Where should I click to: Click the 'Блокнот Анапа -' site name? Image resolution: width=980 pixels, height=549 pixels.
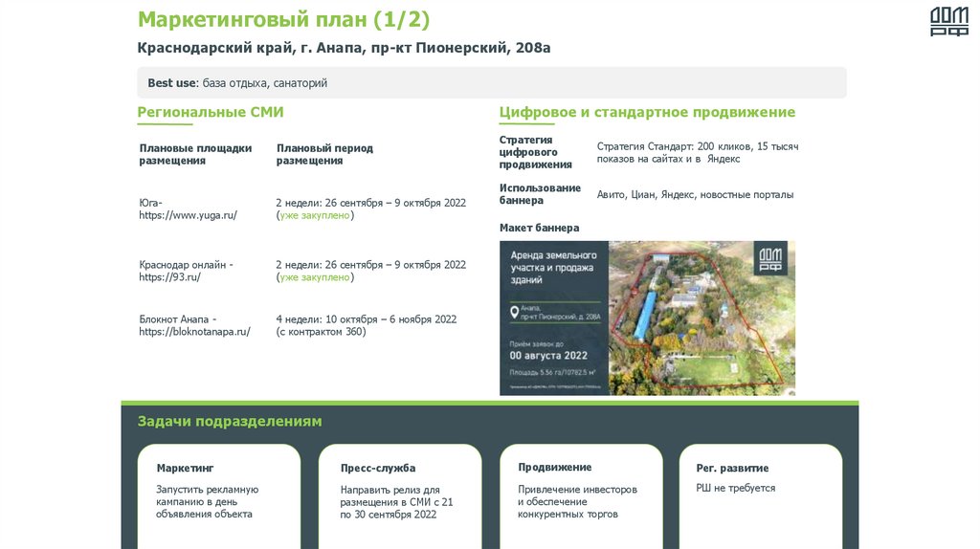click(x=177, y=319)
